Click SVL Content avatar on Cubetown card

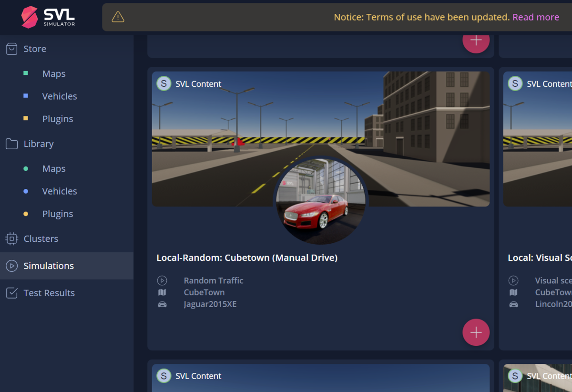(x=164, y=83)
